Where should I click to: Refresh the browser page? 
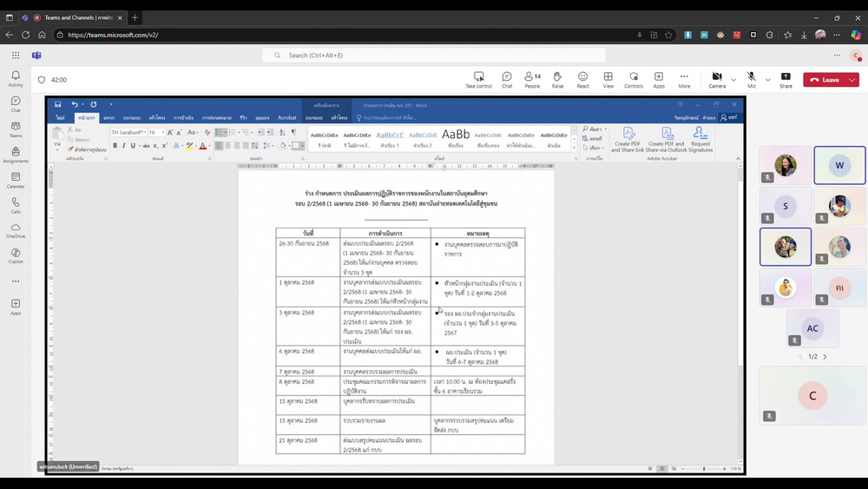click(25, 35)
